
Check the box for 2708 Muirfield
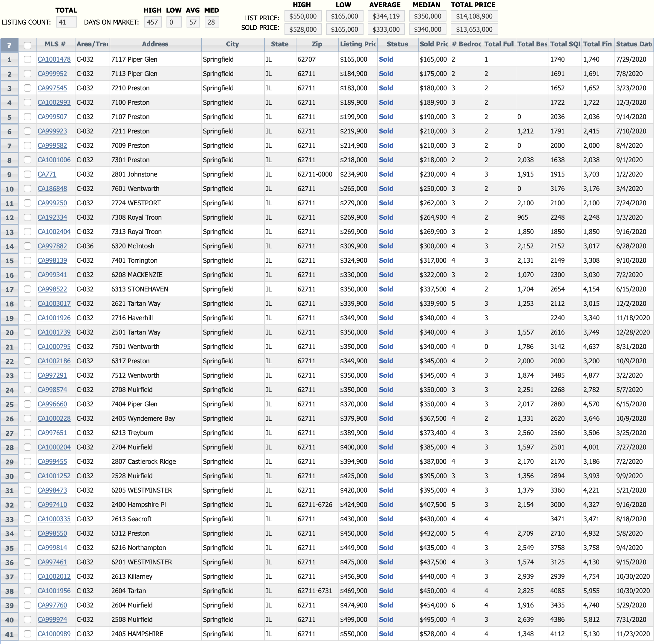(x=28, y=390)
